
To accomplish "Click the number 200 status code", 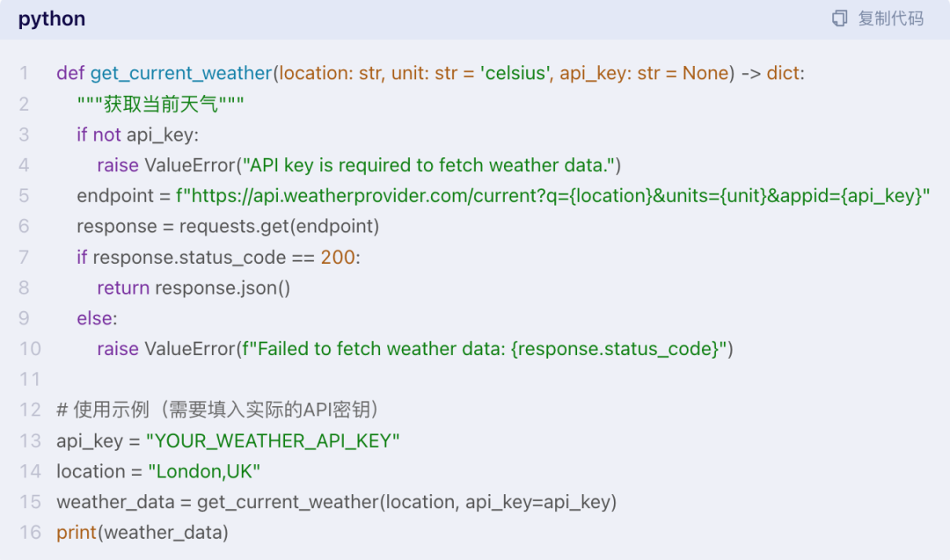I will point(338,257).
